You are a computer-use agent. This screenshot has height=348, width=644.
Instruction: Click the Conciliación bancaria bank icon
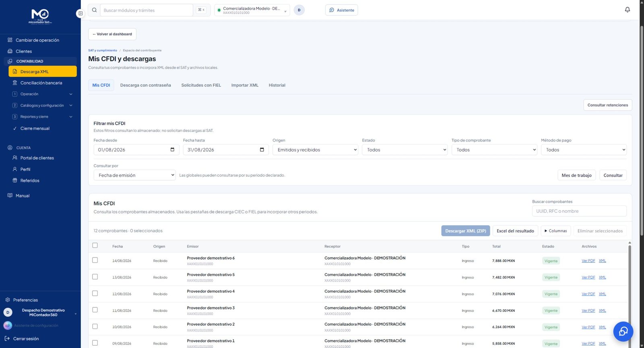click(15, 83)
